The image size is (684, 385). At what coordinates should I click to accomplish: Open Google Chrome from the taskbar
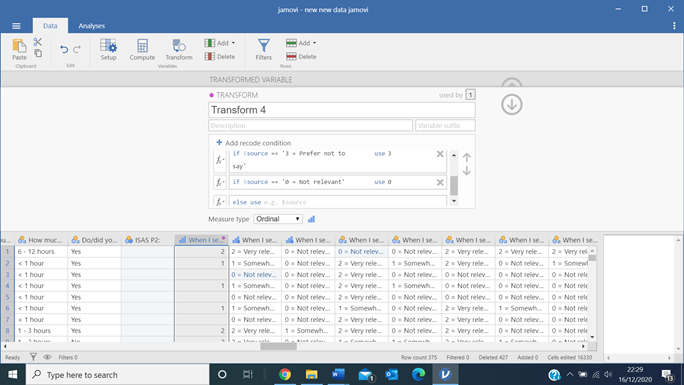285,375
